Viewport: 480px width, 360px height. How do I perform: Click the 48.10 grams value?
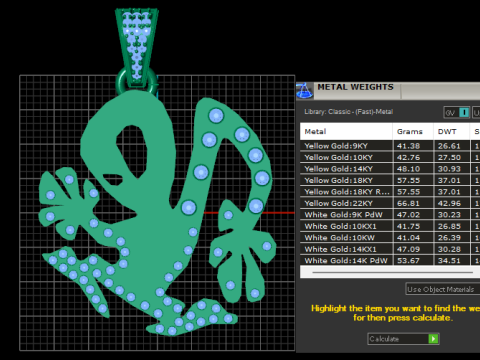(408, 169)
